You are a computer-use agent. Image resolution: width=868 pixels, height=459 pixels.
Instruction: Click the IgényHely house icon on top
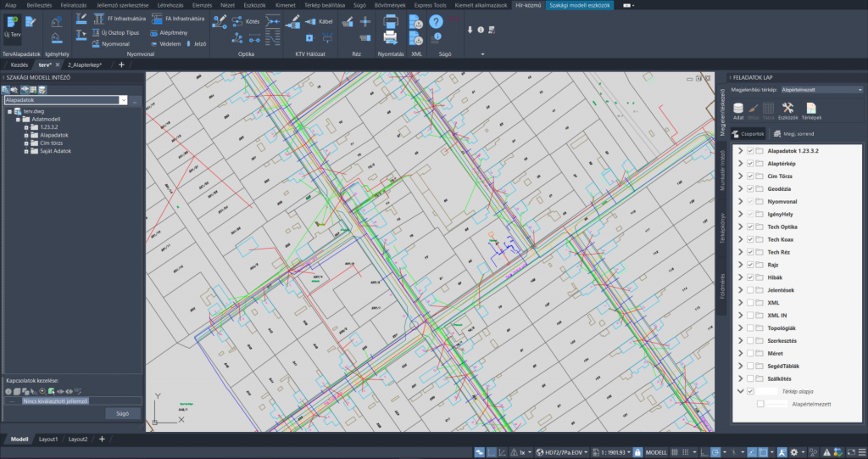[x=57, y=21]
